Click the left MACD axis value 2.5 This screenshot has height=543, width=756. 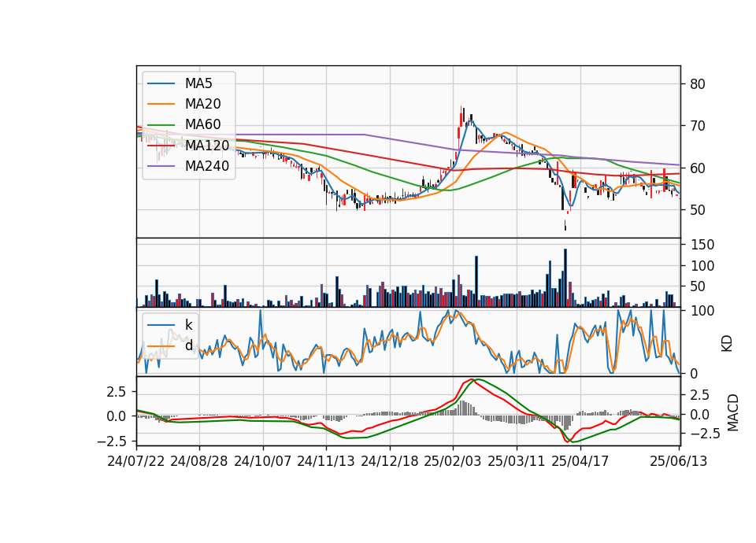click(x=117, y=392)
